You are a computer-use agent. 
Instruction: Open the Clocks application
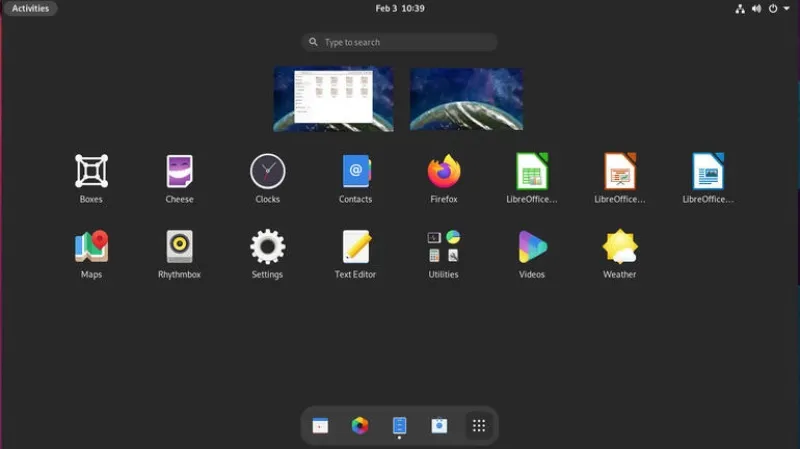point(267,172)
